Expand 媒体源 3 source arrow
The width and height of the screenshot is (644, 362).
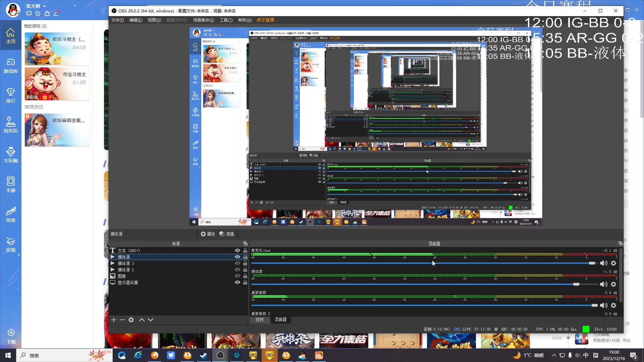pos(113,263)
